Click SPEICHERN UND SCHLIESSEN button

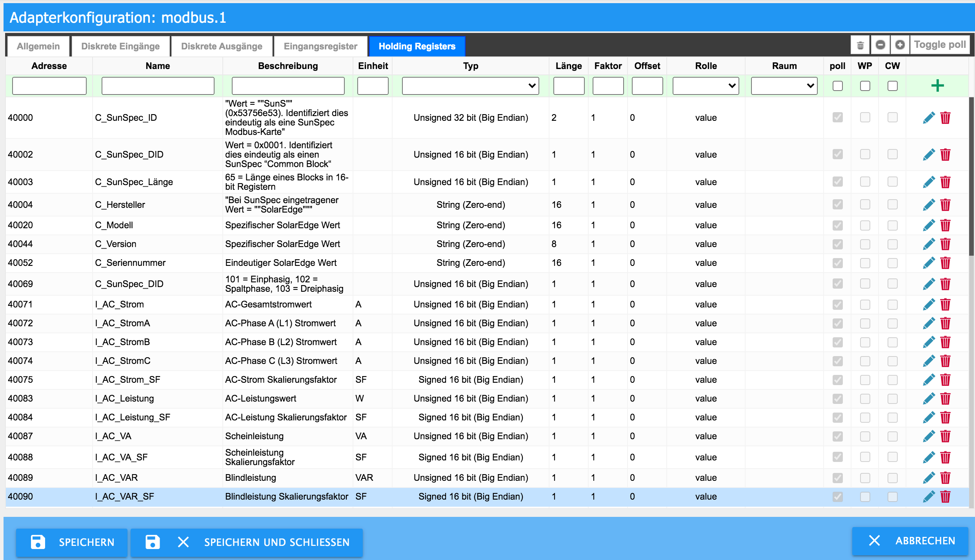[x=247, y=542]
